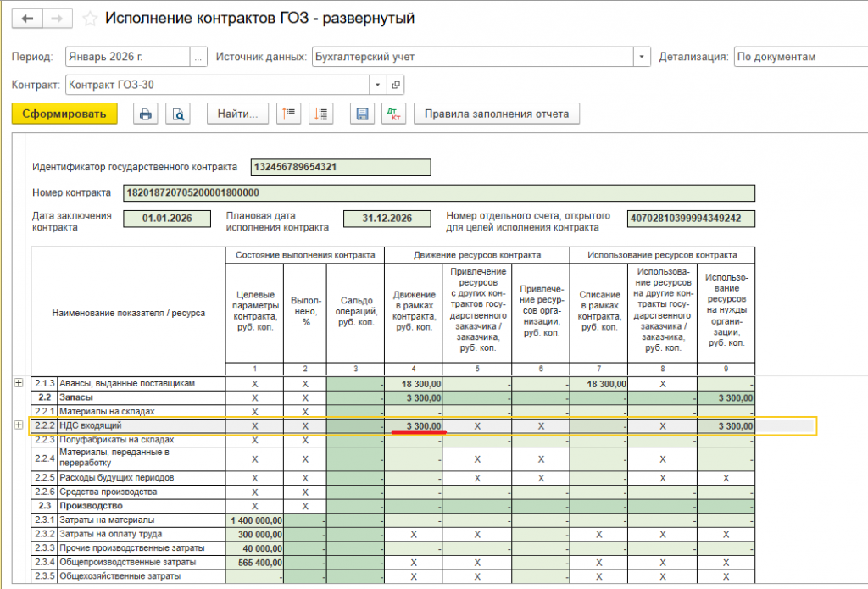Click the Контракт ГОЗ-30 input field
868x589 pixels.
point(218,86)
